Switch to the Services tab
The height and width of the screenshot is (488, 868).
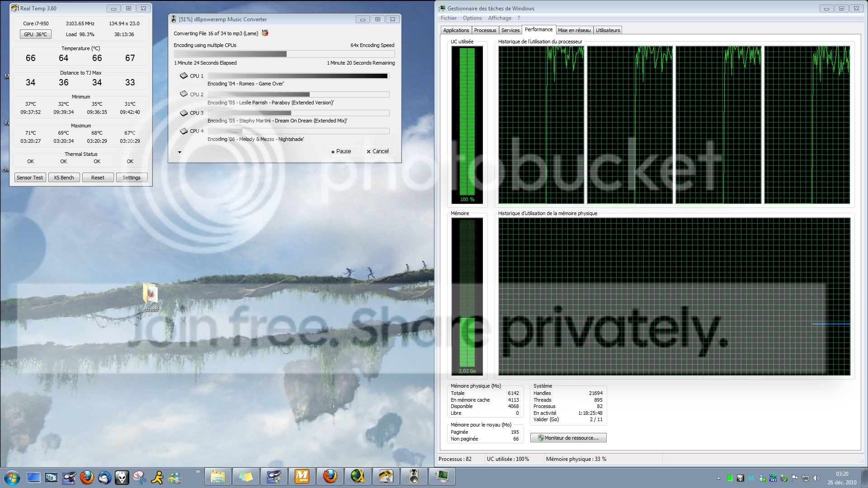510,30
